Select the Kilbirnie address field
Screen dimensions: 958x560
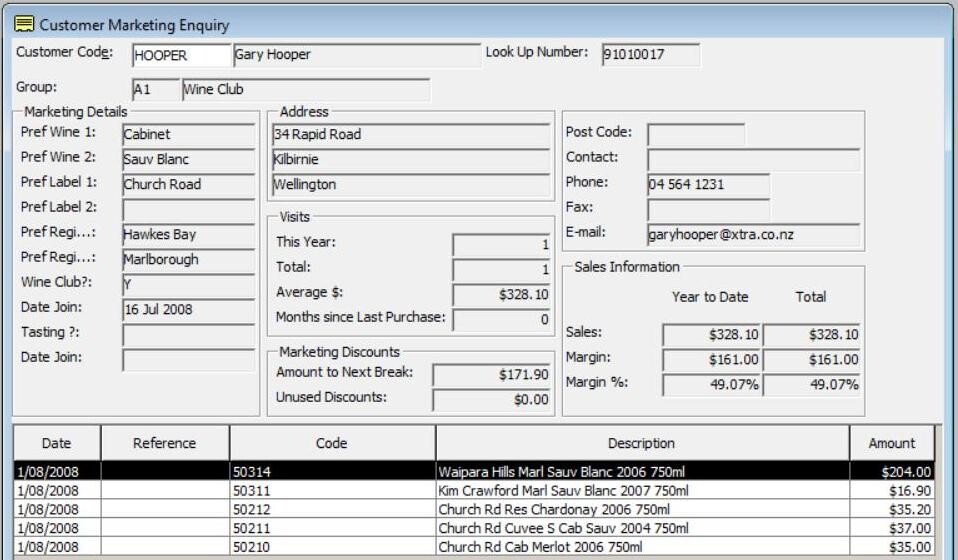(x=411, y=159)
